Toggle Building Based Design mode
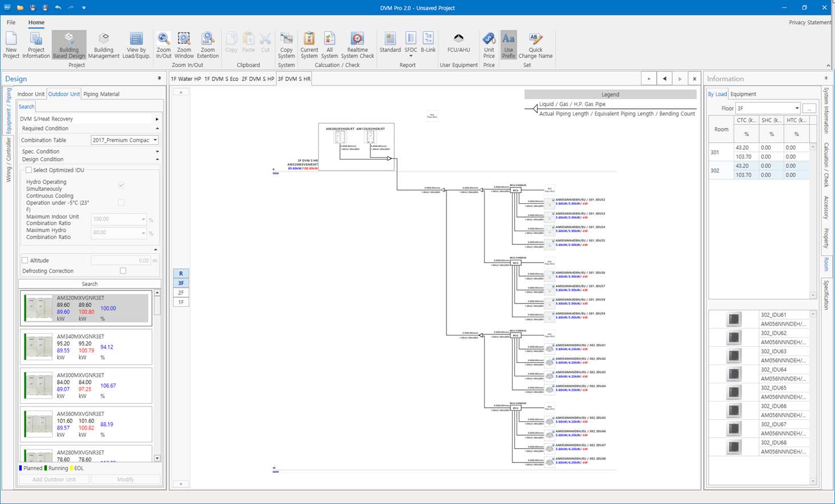This screenshot has width=835, height=504. 69,45
